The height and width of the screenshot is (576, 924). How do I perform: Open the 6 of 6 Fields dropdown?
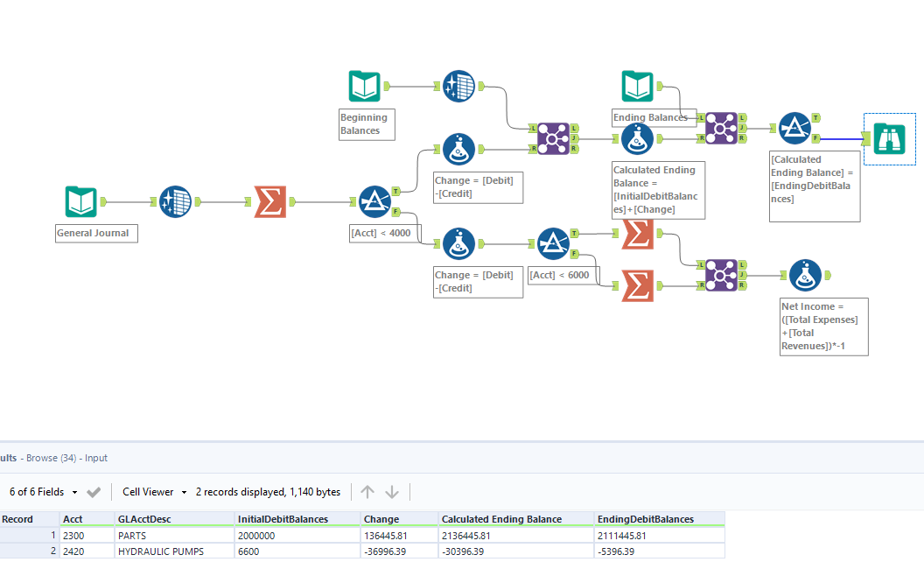click(x=43, y=492)
